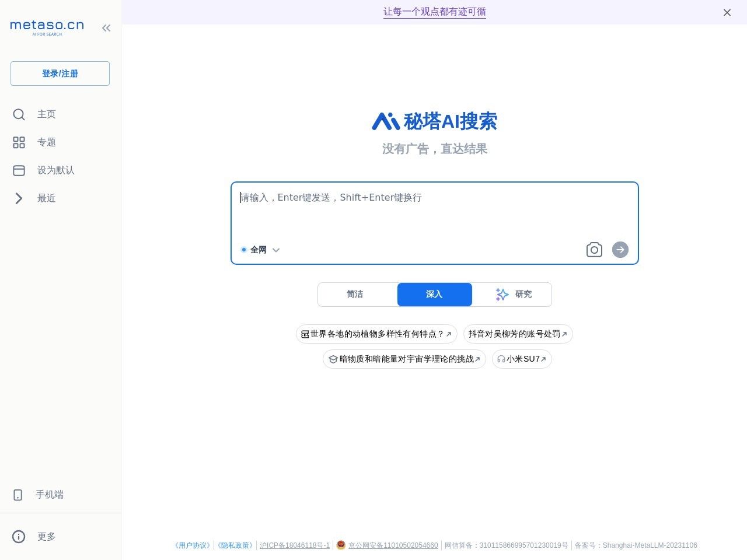The height and width of the screenshot is (560, 747).
Task: Click 网信算备 registration number text
Action: tap(506, 545)
